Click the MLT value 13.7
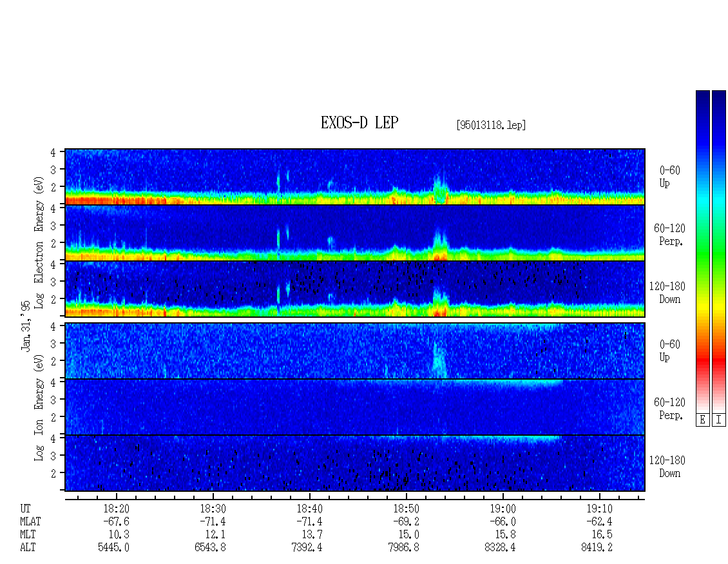This screenshot has height=564, width=728. [x=312, y=535]
